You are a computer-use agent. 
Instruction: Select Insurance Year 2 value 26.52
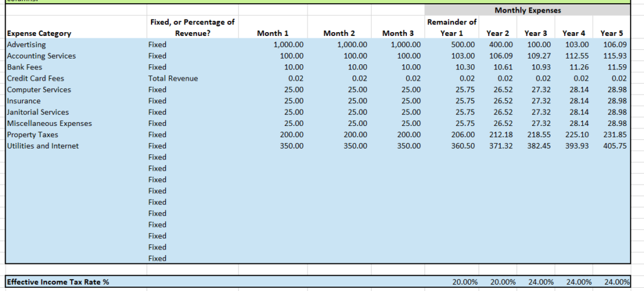click(504, 101)
